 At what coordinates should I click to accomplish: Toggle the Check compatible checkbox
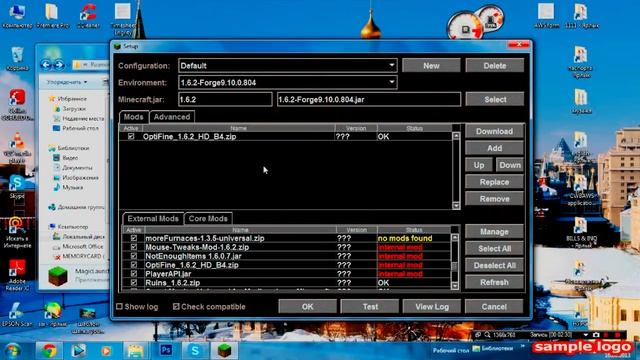coord(176,307)
